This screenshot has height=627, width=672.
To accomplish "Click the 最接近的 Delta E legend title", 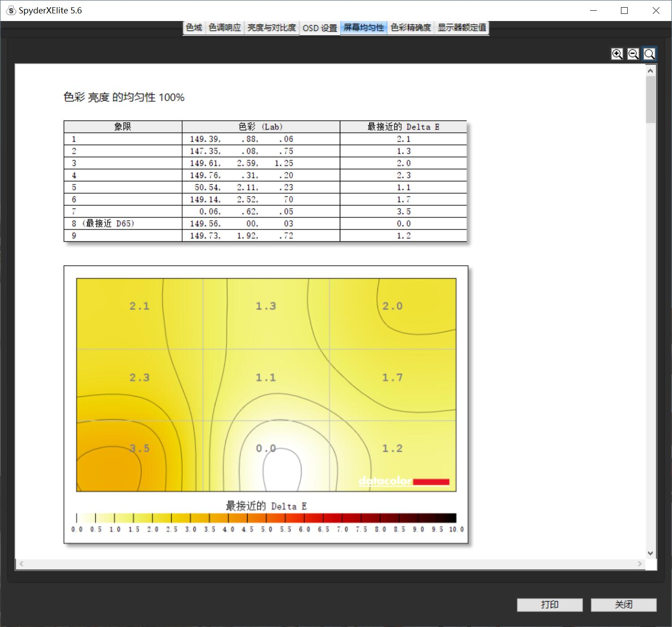I will pyautogui.click(x=266, y=506).
